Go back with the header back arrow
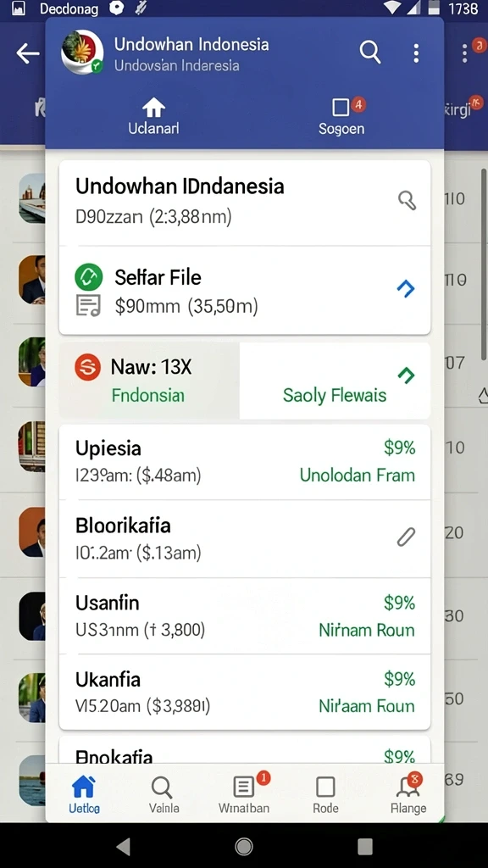 point(28,53)
